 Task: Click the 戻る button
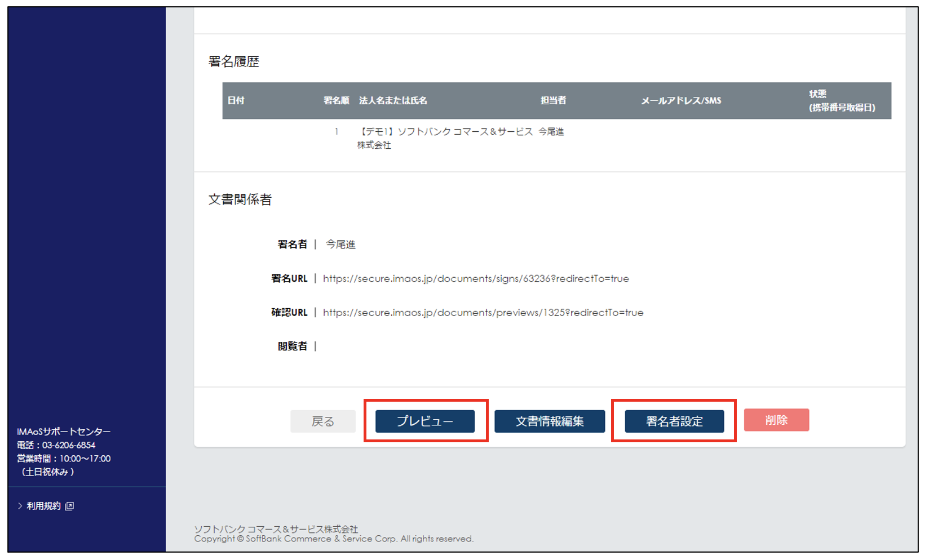coord(323,421)
